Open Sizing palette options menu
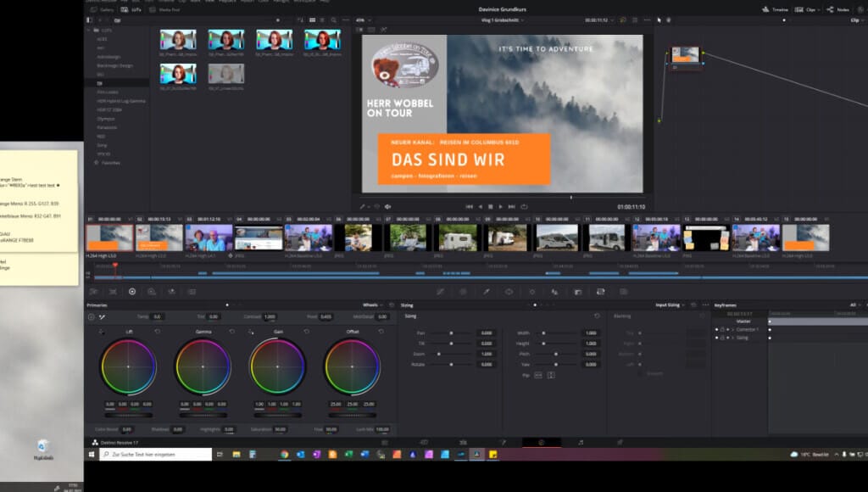 point(705,305)
